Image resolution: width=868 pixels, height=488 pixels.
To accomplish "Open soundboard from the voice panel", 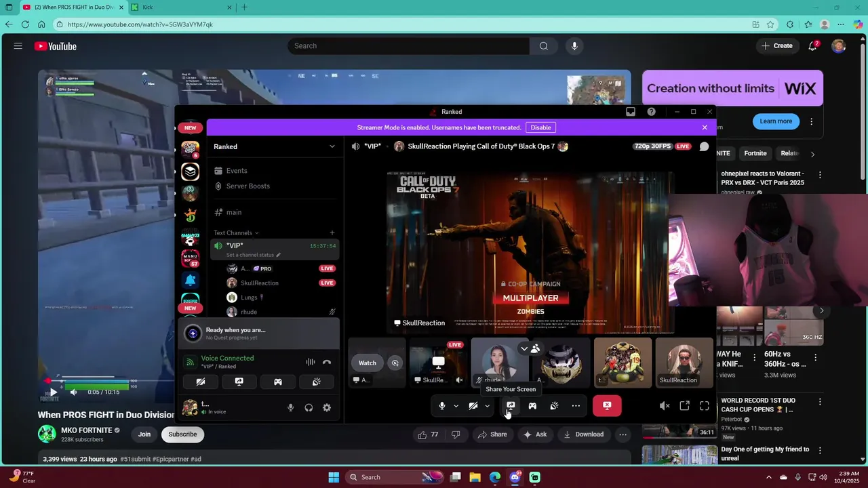I will [x=316, y=382].
